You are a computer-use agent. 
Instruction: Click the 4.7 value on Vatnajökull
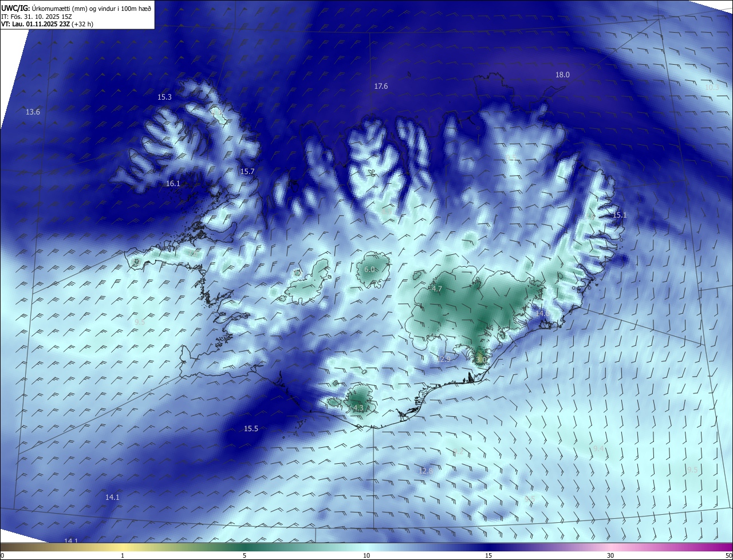437,289
